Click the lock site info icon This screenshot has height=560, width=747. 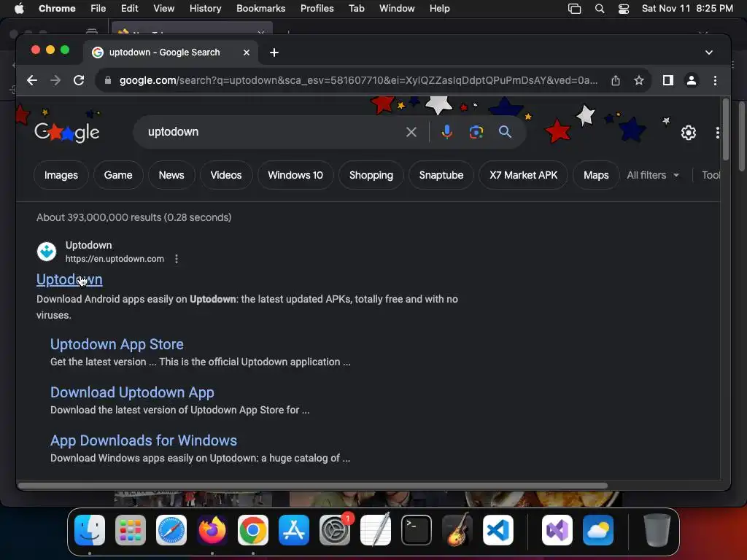pyautogui.click(x=108, y=80)
